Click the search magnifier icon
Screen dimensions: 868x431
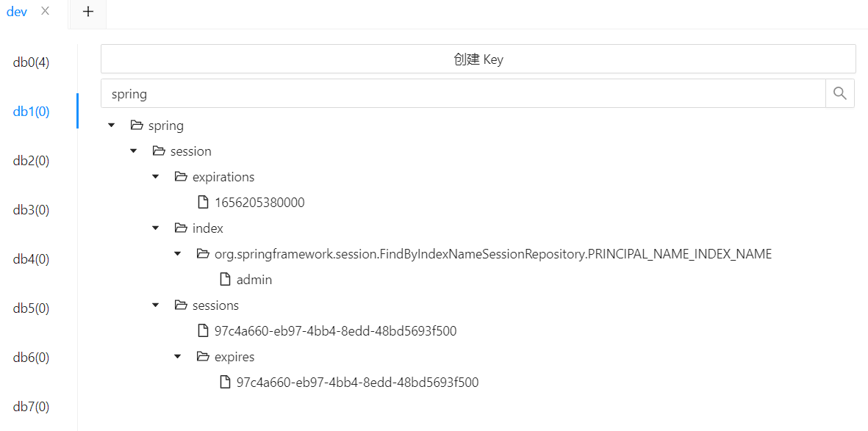840,94
